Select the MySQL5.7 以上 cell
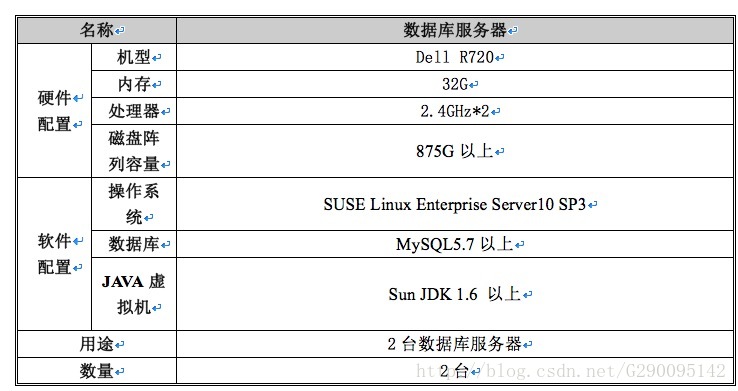This screenshot has height=391, width=738. point(455,244)
